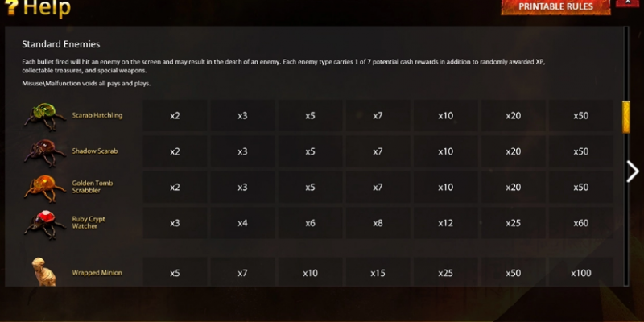
Task: Click Golden Tomb Scrabbler x10 reward cell
Action: pyautogui.click(x=446, y=188)
